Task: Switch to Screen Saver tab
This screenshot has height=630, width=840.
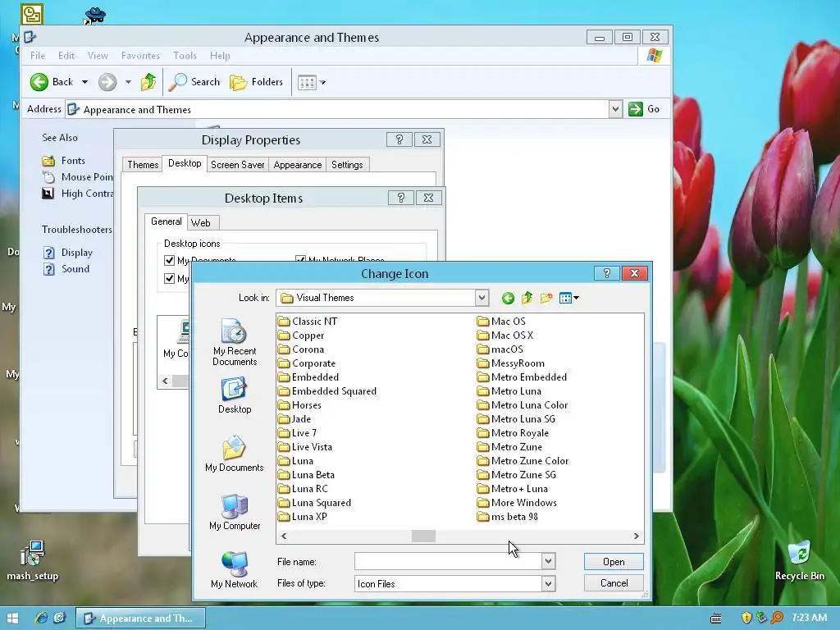Action: click(x=237, y=165)
